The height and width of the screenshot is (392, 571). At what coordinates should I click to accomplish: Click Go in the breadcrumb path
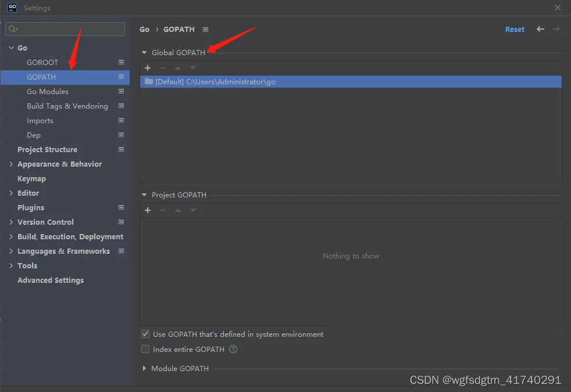pos(145,30)
